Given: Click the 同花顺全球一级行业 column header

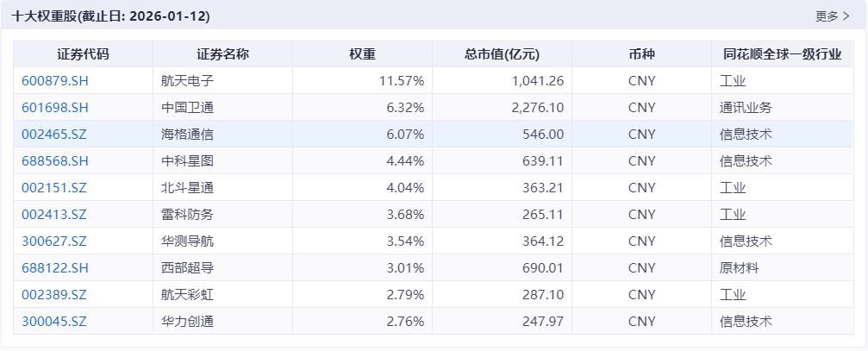Looking at the screenshot, I should point(782,54).
